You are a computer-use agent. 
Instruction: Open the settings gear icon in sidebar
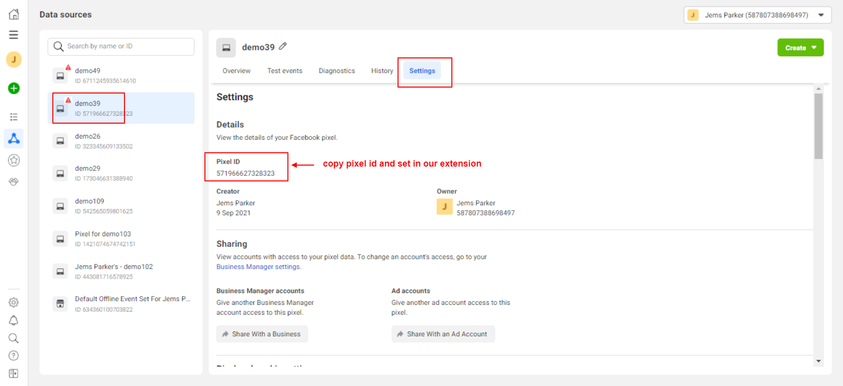[14, 303]
